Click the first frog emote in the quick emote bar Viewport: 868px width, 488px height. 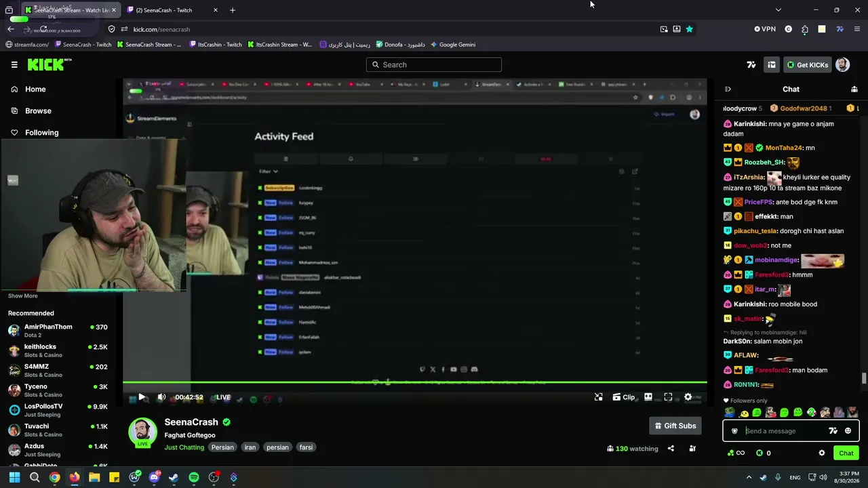(x=730, y=412)
